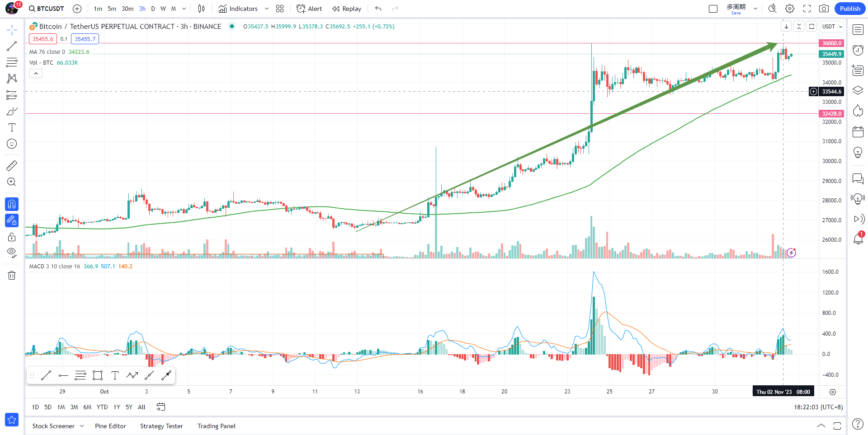Viewport: 868px width, 435px height.
Task: Open the Trading Panel tab
Action: (x=217, y=426)
